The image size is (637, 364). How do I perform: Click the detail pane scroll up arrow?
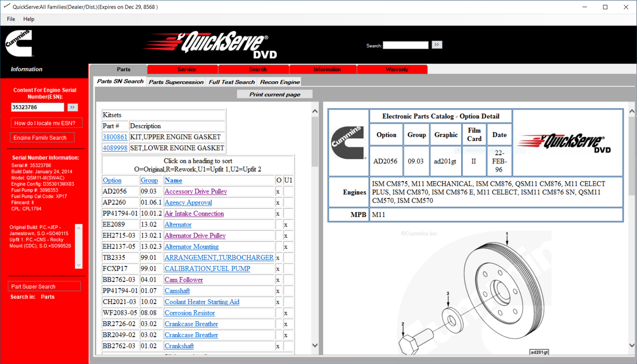point(631,111)
